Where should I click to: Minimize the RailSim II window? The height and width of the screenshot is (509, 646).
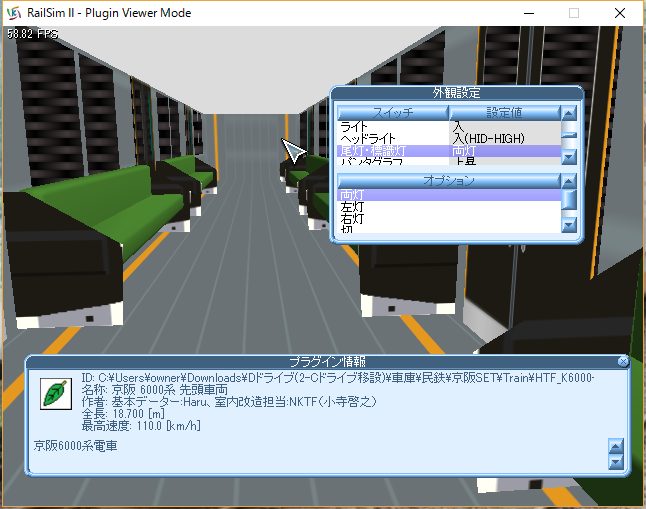tap(529, 13)
